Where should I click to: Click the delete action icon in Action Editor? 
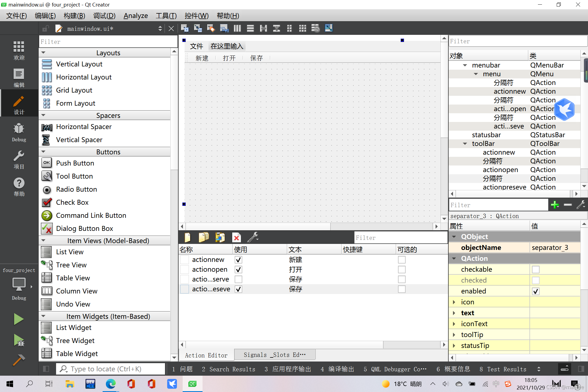click(236, 237)
